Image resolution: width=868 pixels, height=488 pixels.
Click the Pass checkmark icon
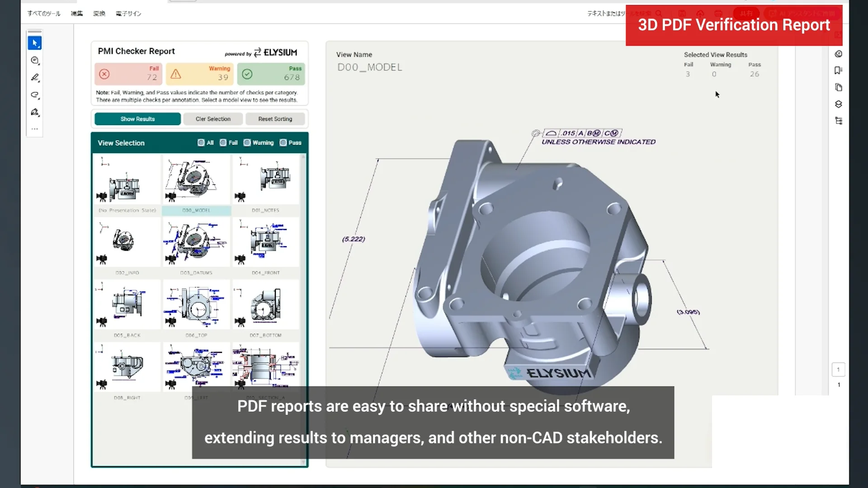tap(247, 74)
